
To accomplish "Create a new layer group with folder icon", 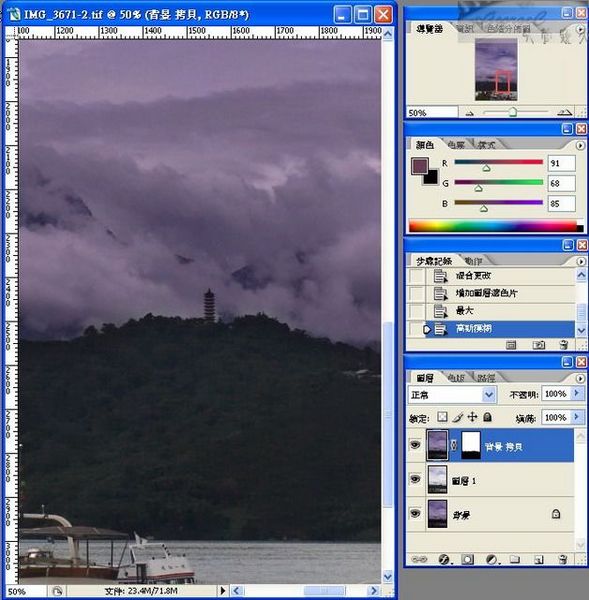I will pos(515,559).
